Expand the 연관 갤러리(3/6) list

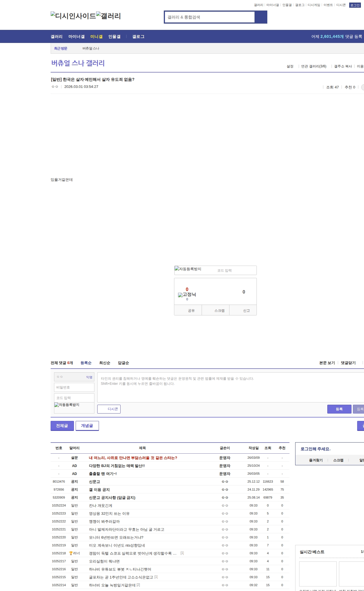tap(314, 66)
